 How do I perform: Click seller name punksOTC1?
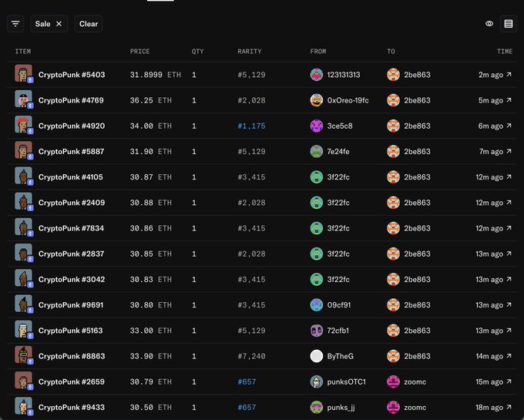[347, 381]
